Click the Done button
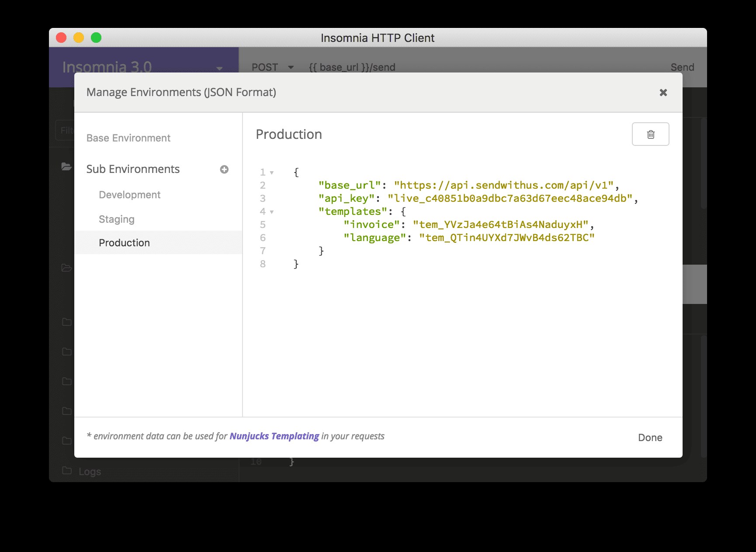The width and height of the screenshot is (756, 552). [x=650, y=438]
